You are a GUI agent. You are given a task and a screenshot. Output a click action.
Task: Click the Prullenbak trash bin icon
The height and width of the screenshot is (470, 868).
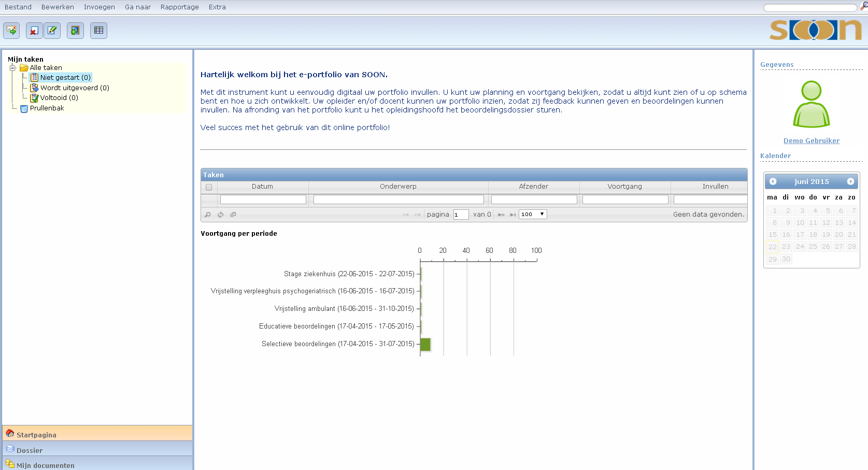point(24,108)
